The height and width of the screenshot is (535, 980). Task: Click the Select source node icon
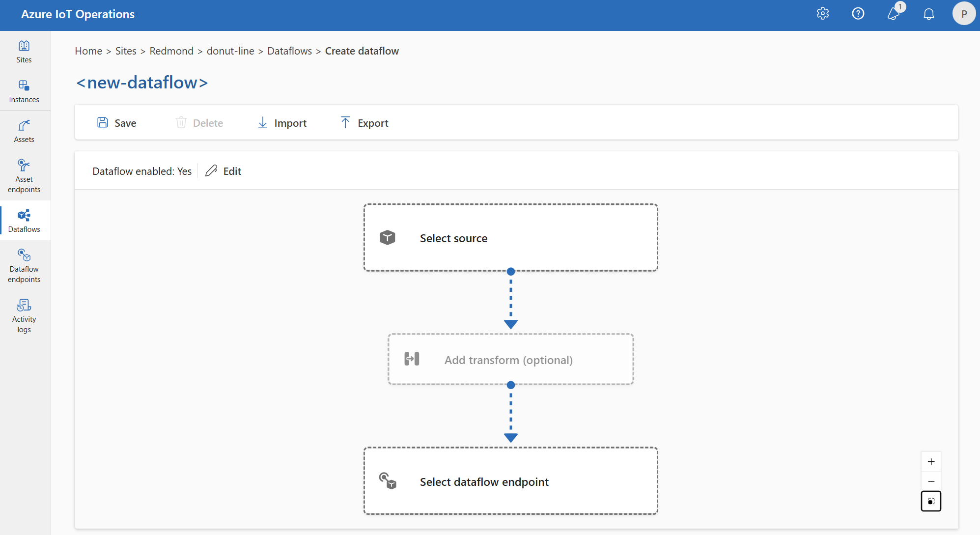389,237
